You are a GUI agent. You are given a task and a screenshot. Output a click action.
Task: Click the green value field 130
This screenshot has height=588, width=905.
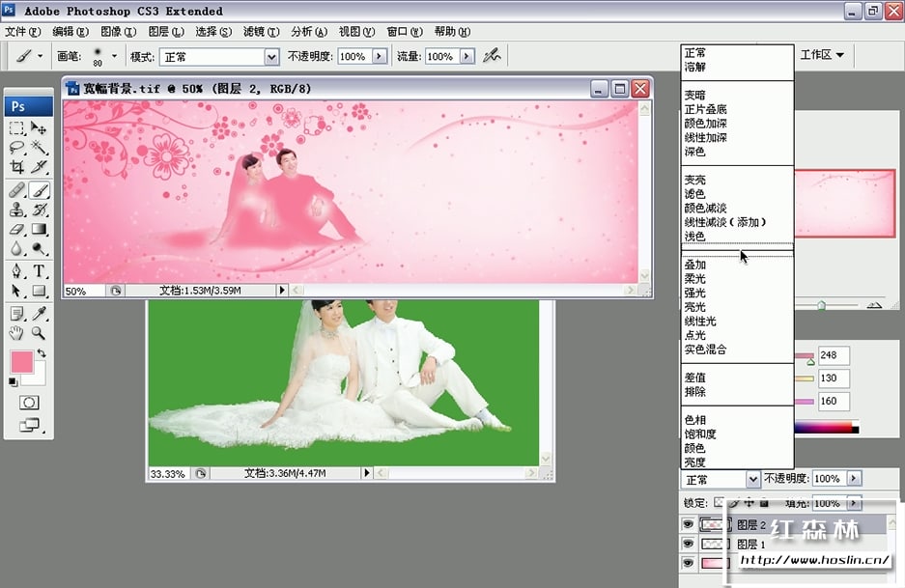pos(834,378)
